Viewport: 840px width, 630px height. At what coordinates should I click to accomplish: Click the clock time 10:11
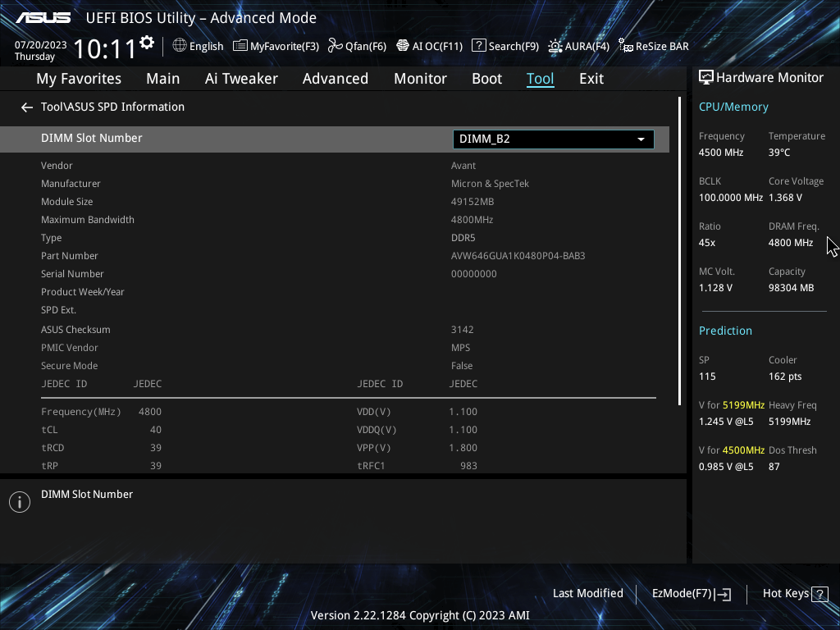click(105, 49)
